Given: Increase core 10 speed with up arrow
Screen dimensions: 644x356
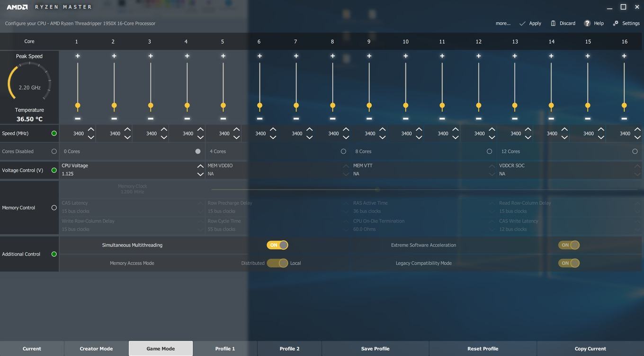Looking at the screenshot, I should 419,129.
